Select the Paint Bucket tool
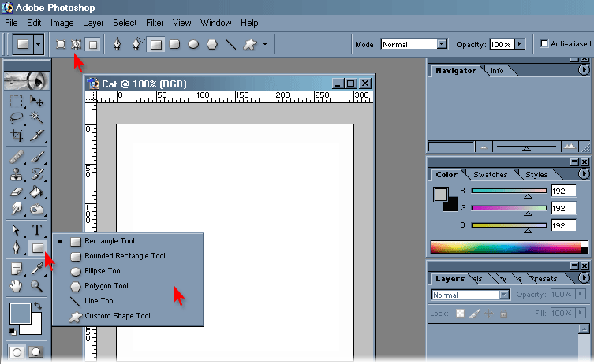This screenshot has height=364, width=594. pos(37,191)
